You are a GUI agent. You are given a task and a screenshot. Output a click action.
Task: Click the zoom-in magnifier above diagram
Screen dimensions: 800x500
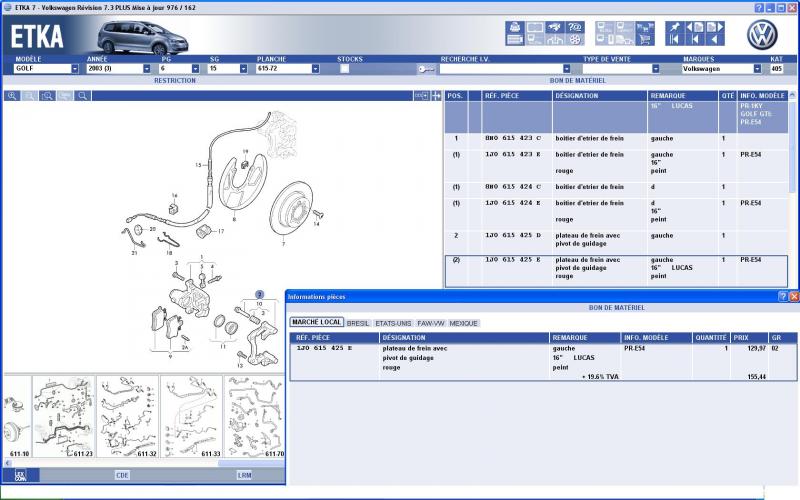[x=12, y=96]
